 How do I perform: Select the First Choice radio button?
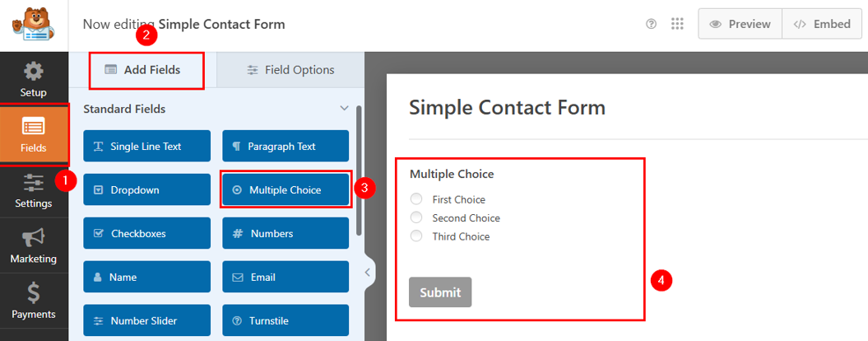pos(416,199)
